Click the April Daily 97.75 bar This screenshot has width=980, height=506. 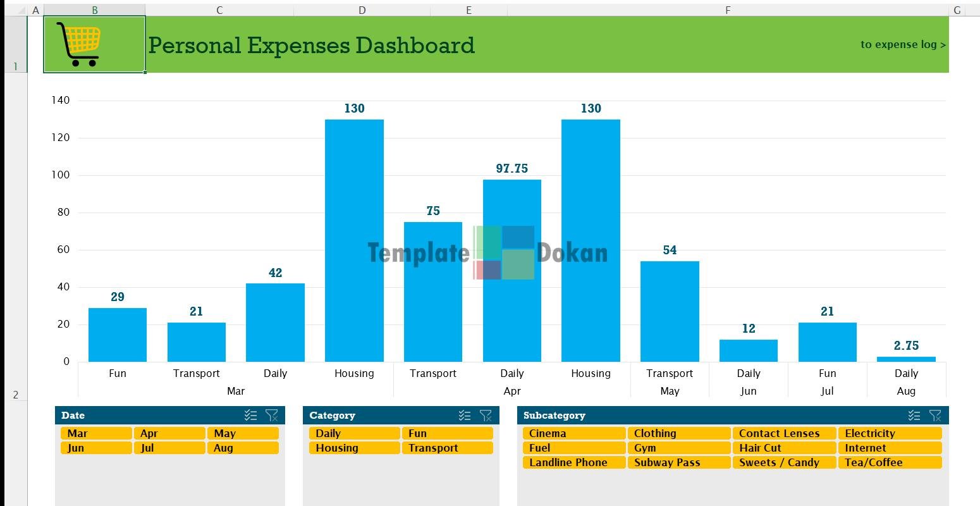click(511, 271)
